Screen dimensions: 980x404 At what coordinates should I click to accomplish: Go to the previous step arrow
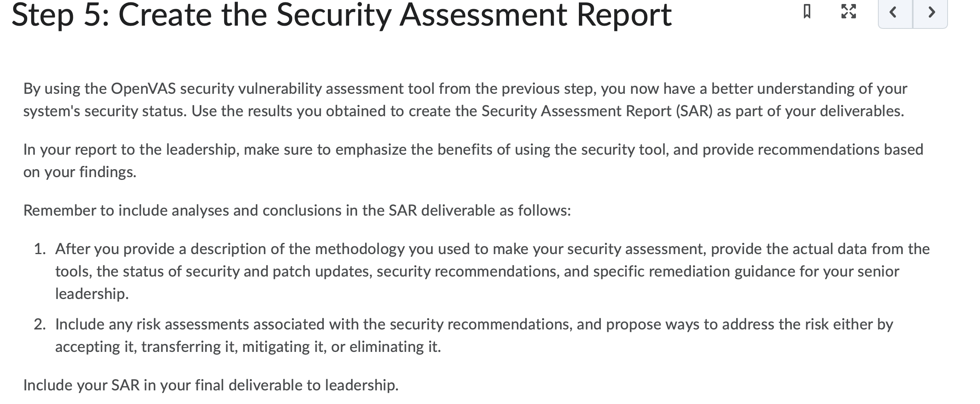click(x=896, y=13)
